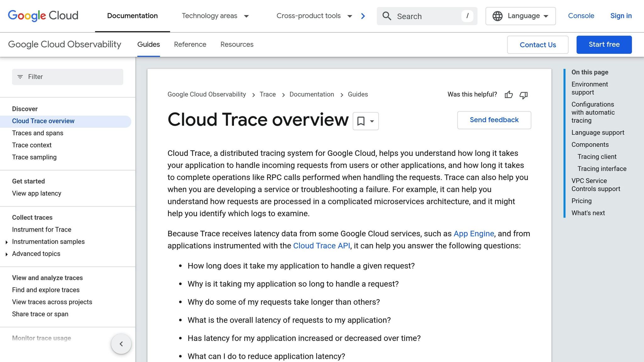Open View traces across projects
This screenshot has width=644, height=362.
[x=52, y=302]
